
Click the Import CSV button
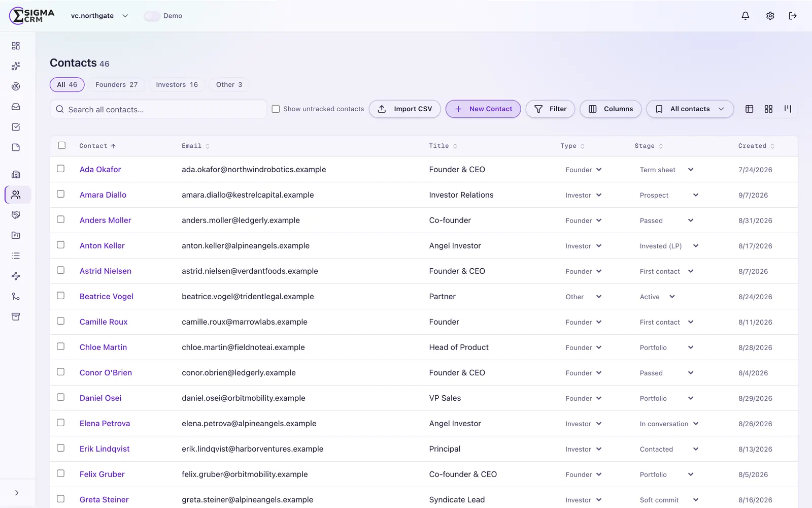pos(404,109)
